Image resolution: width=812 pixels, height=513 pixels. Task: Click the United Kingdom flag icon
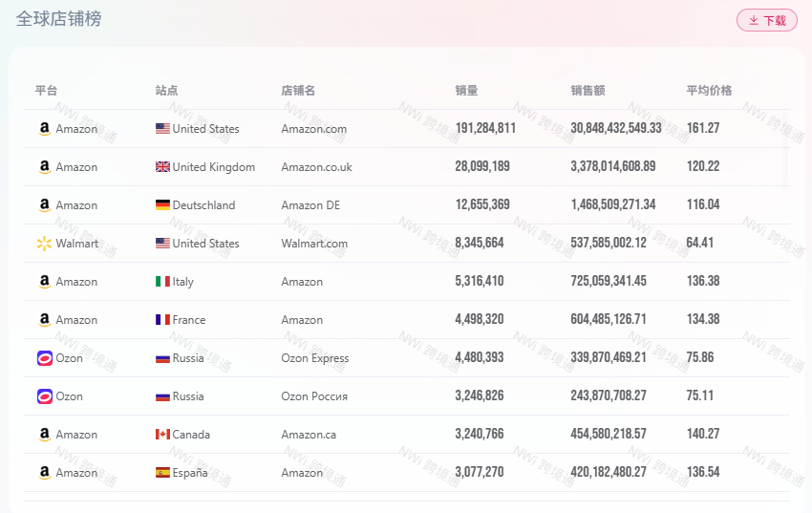tap(162, 167)
